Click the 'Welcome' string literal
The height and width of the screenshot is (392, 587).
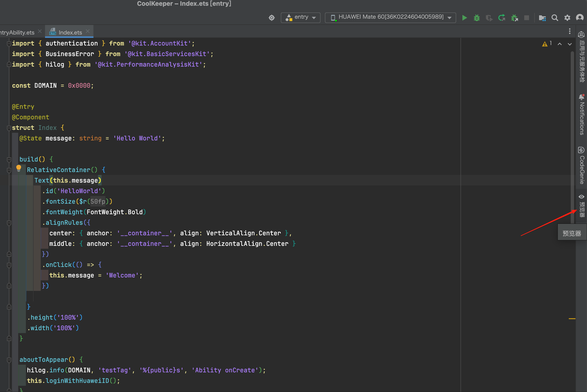tap(122, 276)
